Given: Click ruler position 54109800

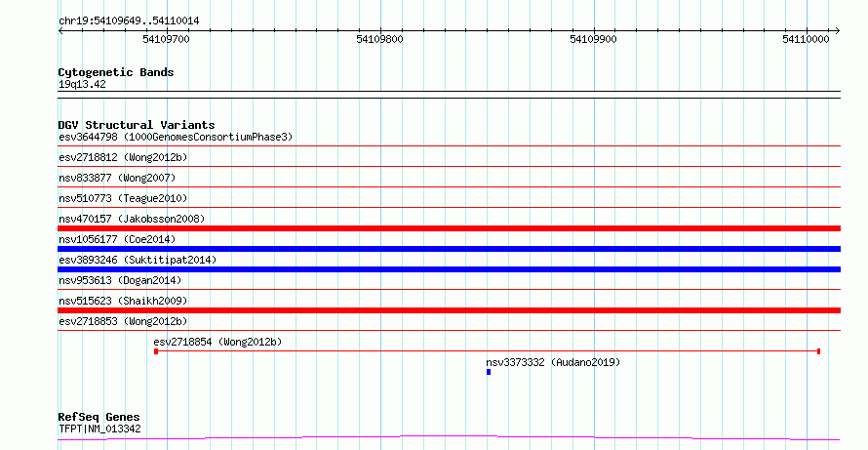Looking at the screenshot, I should click(x=379, y=39).
